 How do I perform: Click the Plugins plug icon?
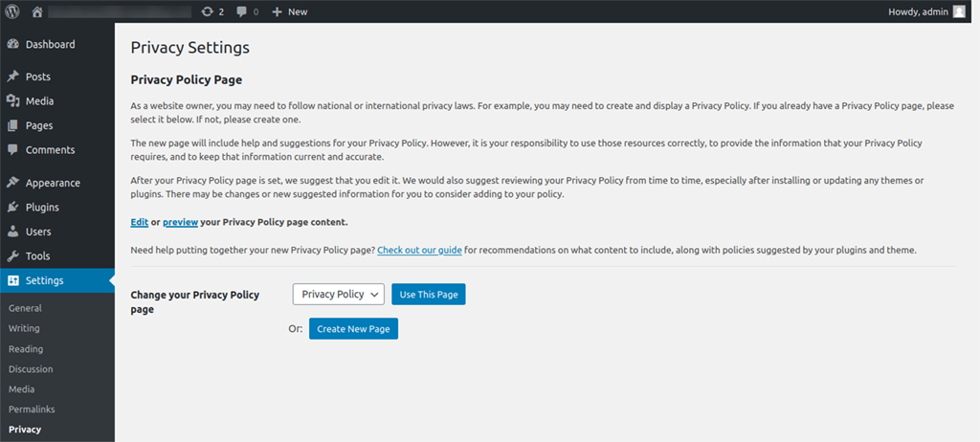pos(12,207)
